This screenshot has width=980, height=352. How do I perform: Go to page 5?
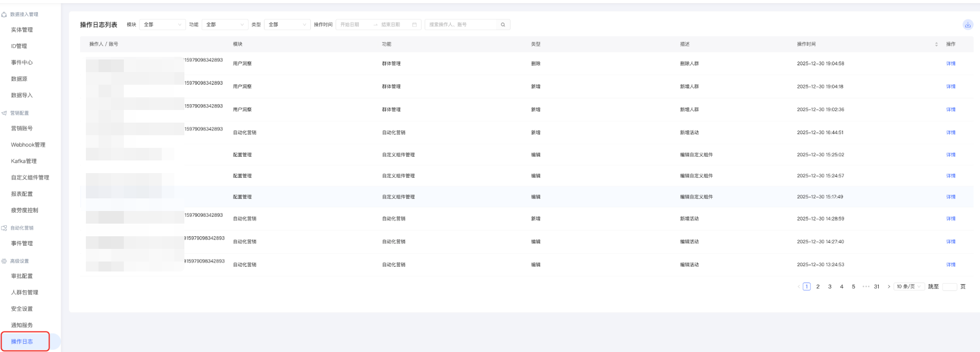click(x=854, y=287)
